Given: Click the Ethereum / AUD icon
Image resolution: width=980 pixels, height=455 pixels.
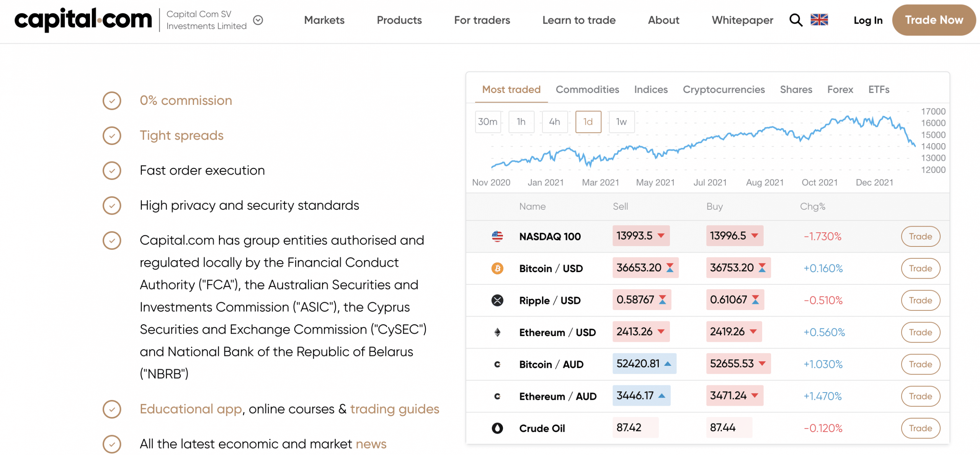Looking at the screenshot, I should [497, 396].
